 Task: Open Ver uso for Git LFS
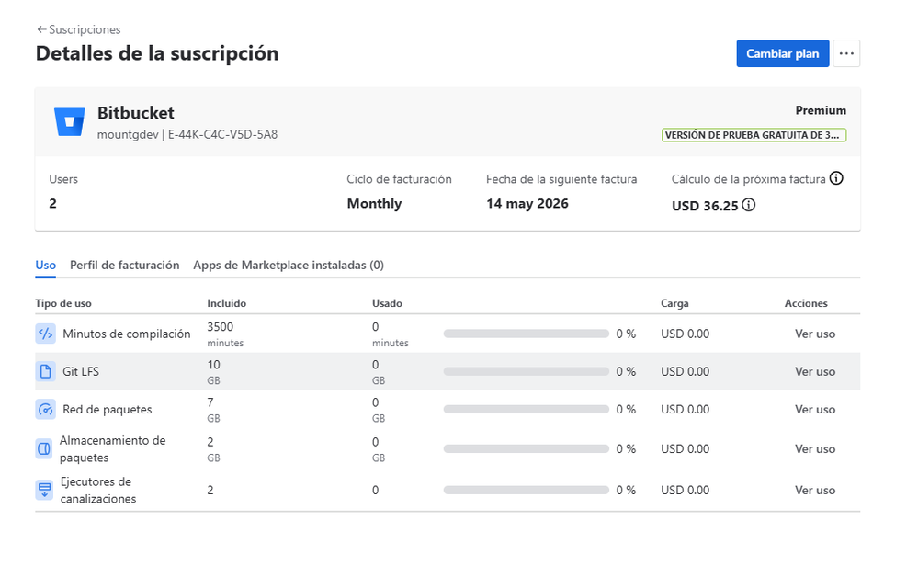[x=815, y=371]
